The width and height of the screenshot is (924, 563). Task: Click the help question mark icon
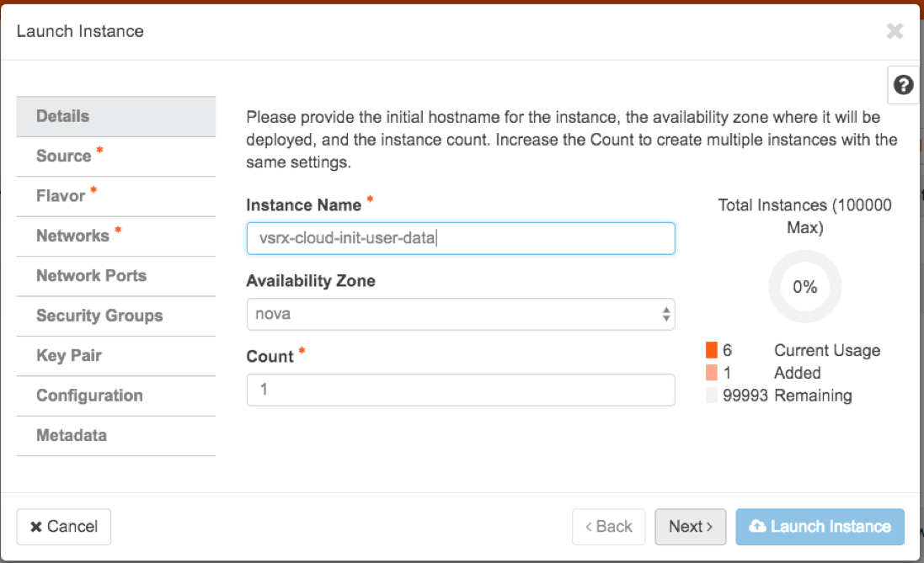pyautogui.click(x=903, y=85)
